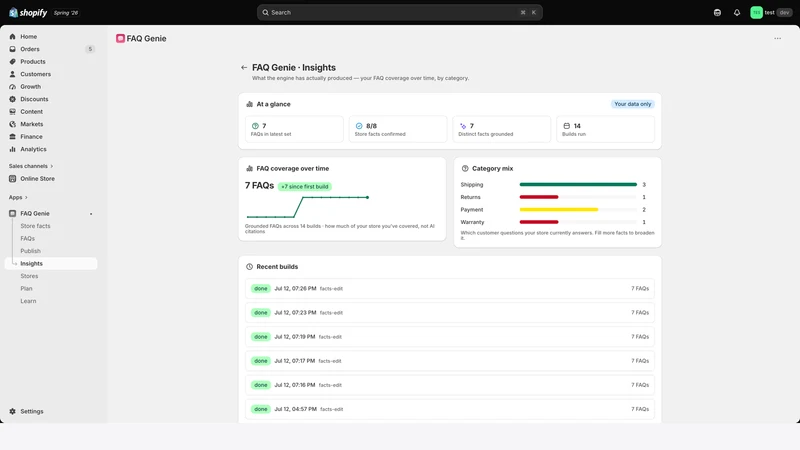
Task: Click the search magnifier icon
Action: (x=265, y=12)
